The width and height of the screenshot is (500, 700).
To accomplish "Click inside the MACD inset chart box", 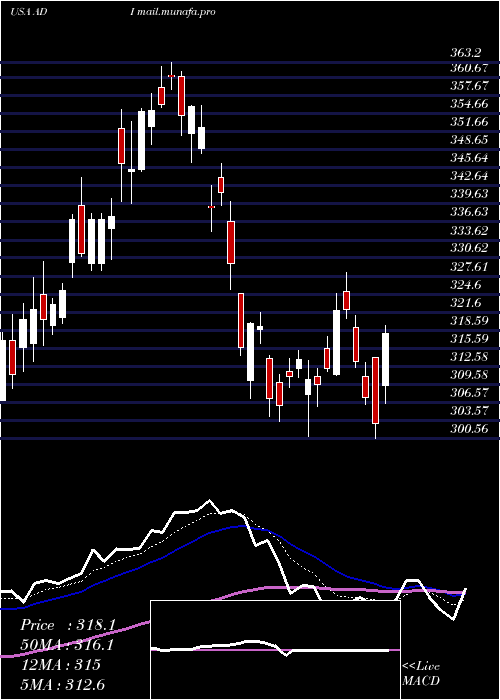I will [275, 650].
